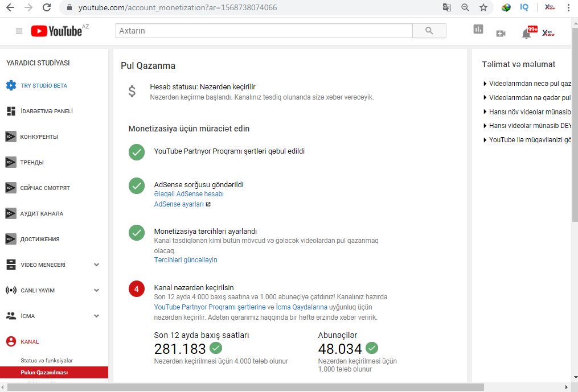The height and width of the screenshot is (392, 578).
Task: Expand 'Hansı videolar münasib DEY' help topic
Action: [527, 126]
